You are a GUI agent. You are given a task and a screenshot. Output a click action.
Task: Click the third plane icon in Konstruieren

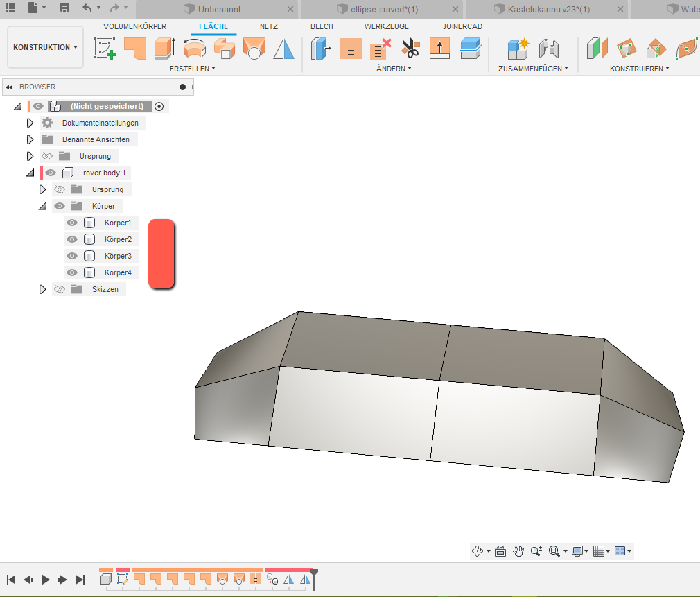656,49
